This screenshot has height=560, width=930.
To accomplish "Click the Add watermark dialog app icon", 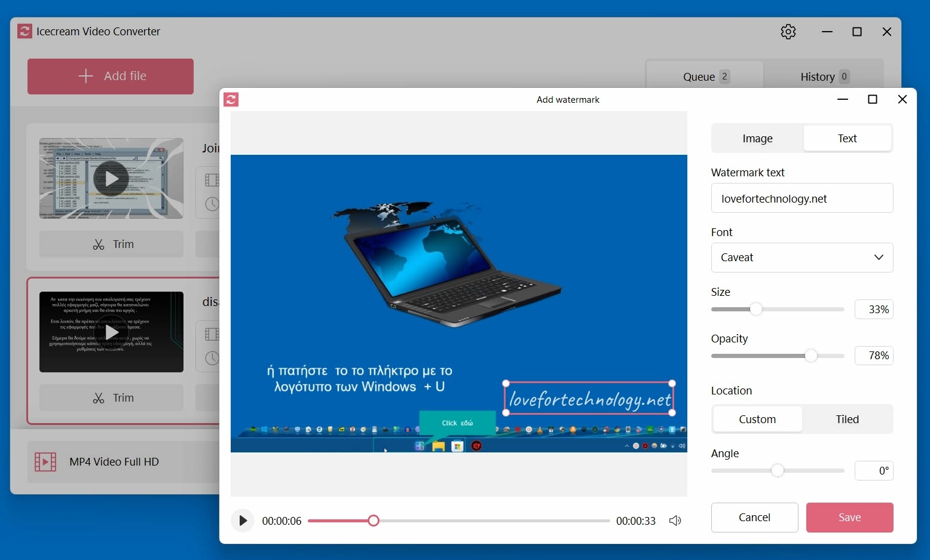I will point(231,100).
